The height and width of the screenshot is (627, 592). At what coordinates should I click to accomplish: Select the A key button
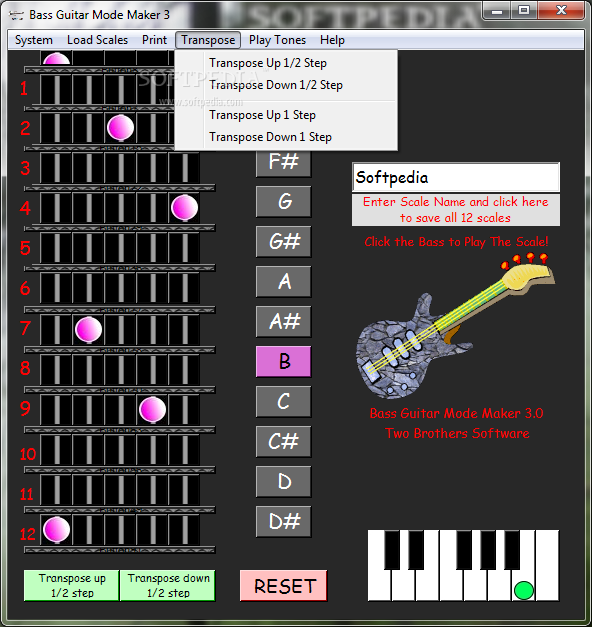click(x=284, y=282)
